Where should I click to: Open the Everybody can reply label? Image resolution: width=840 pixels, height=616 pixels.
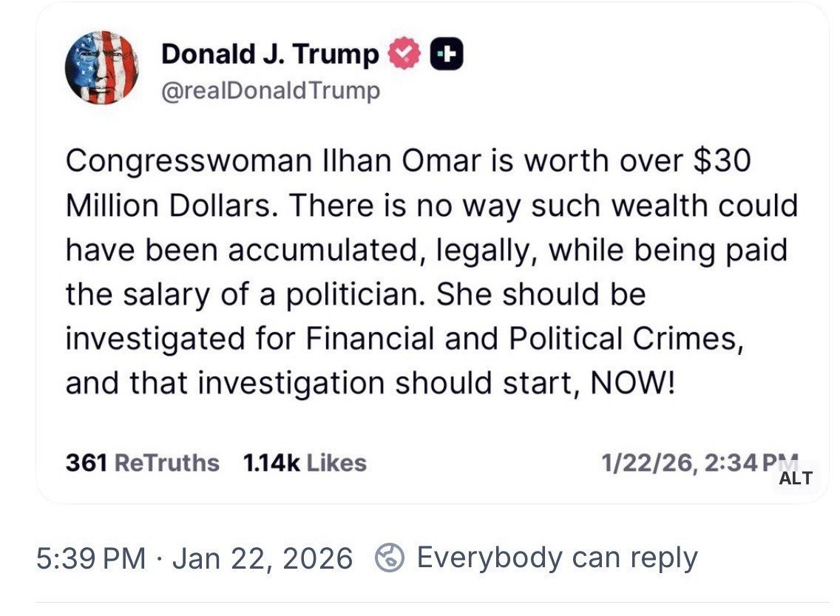(x=557, y=558)
